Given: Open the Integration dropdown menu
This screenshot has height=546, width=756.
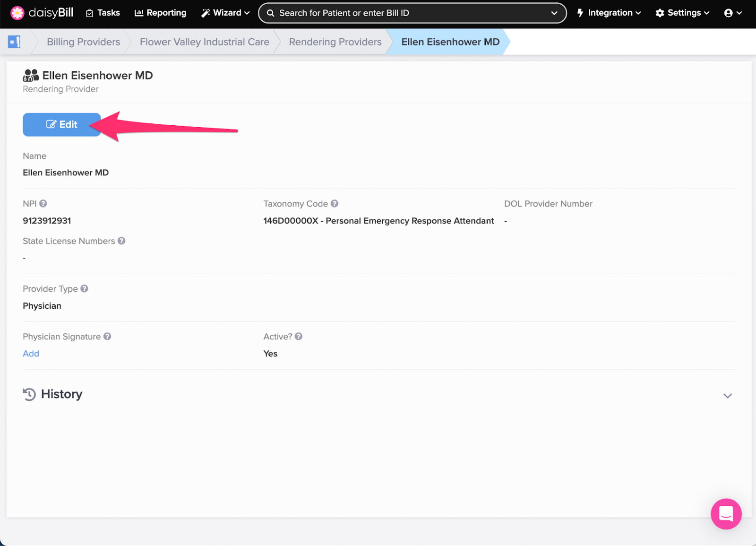Looking at the screenshot, I should (609, 13).
